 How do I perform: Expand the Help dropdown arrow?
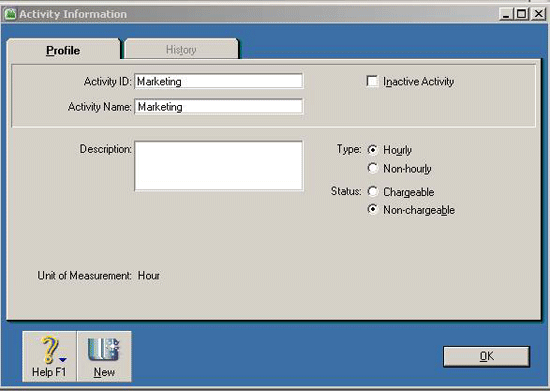coord(63,359)
